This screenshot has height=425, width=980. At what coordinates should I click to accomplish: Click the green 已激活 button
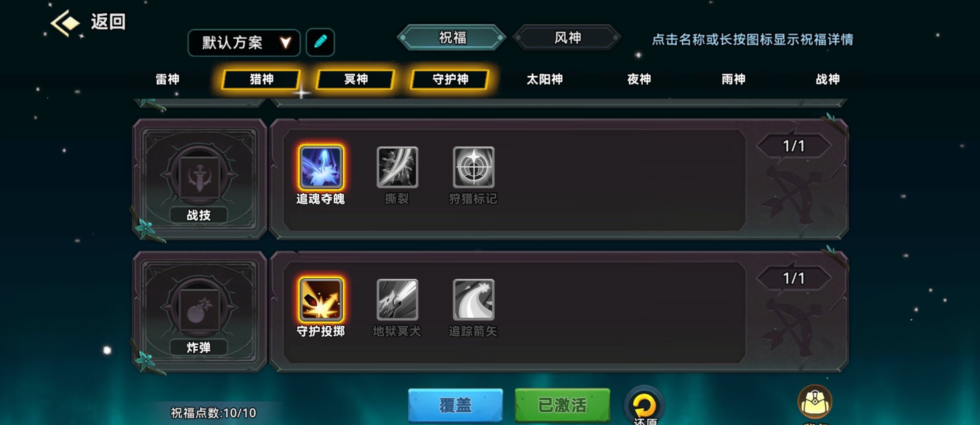(562, 405)
